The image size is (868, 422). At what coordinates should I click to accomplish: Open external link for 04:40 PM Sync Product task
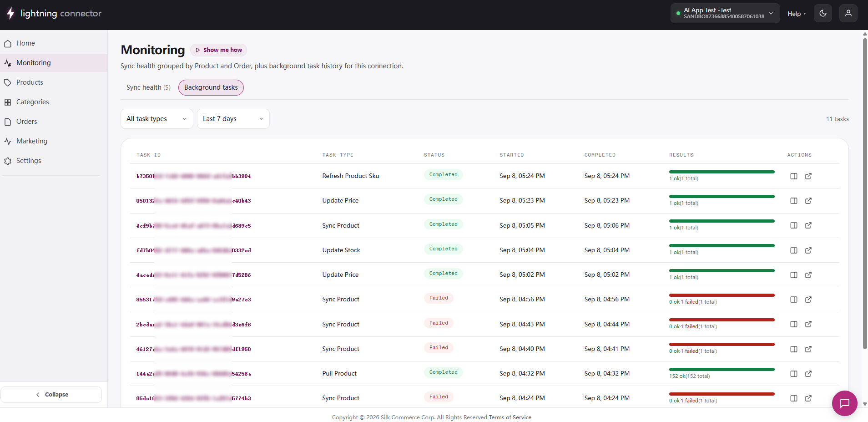click(808, 349)
